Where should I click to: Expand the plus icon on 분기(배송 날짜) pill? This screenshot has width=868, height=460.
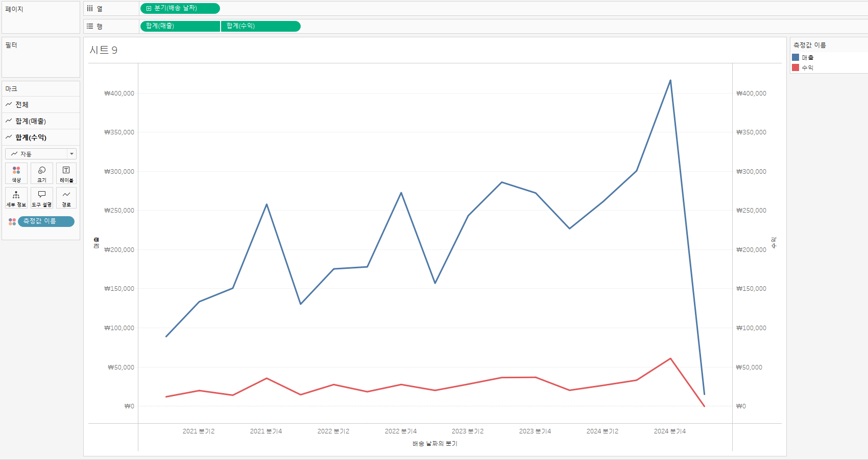pos(149,9)
